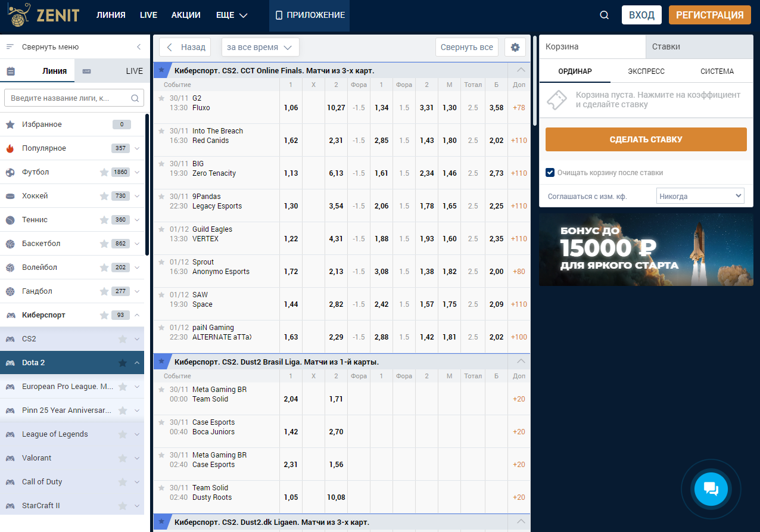Favorite CS2 with its star
The width and height of the screenshot is (760, 532).
coord(123,339)
